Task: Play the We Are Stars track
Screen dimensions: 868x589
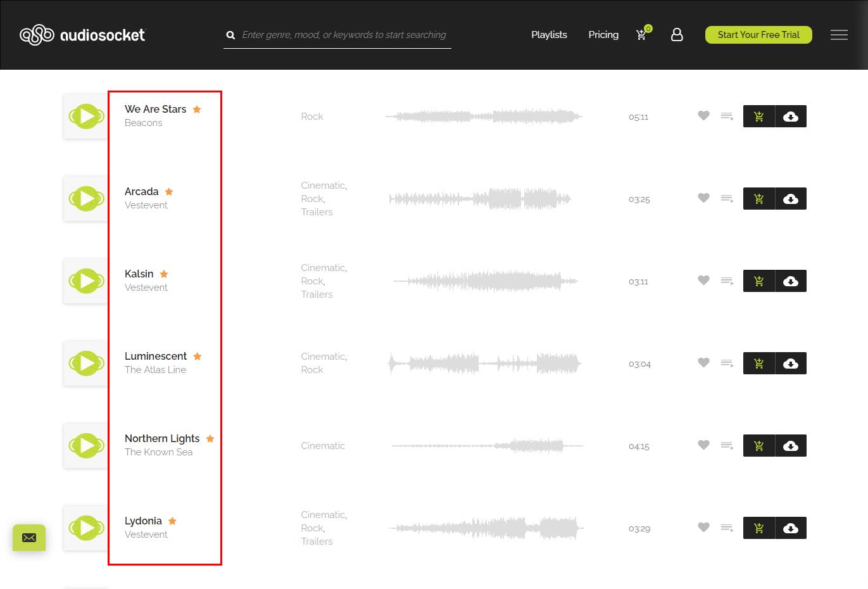Action: point(87,117)
